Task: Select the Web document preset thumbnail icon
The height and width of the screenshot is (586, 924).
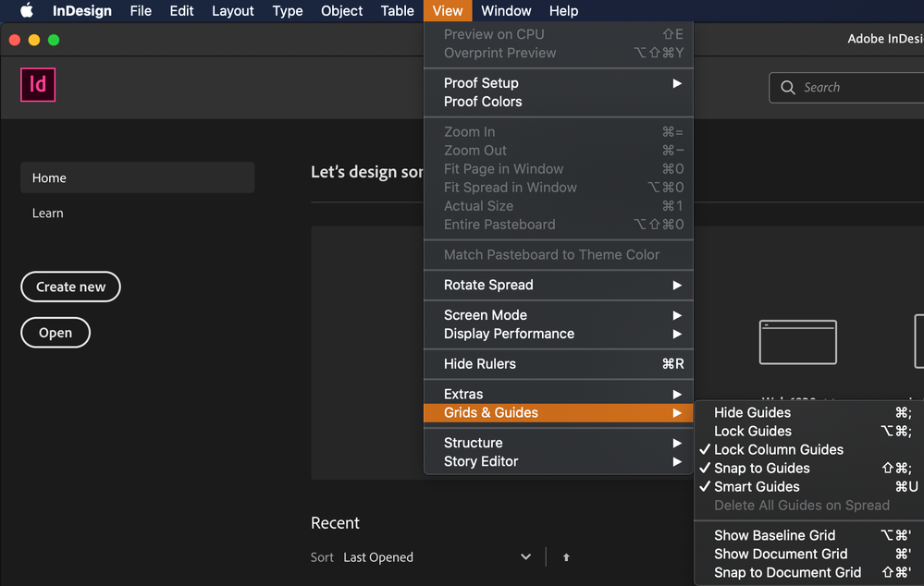Action: pos(798,342)
